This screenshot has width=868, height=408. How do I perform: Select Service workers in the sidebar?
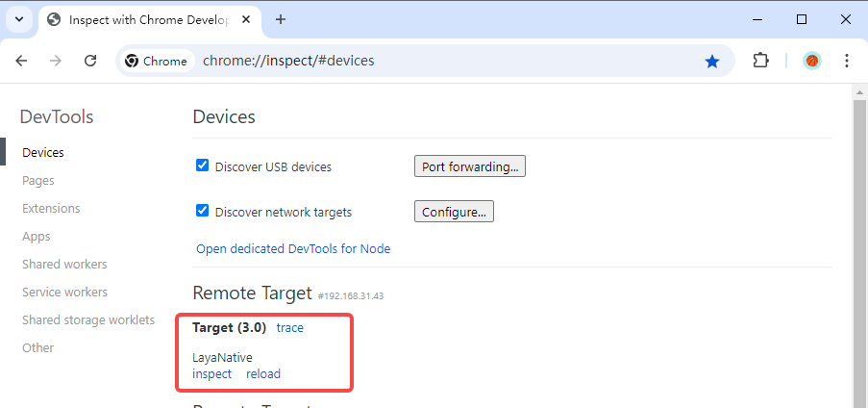click(x=65, y=292)
